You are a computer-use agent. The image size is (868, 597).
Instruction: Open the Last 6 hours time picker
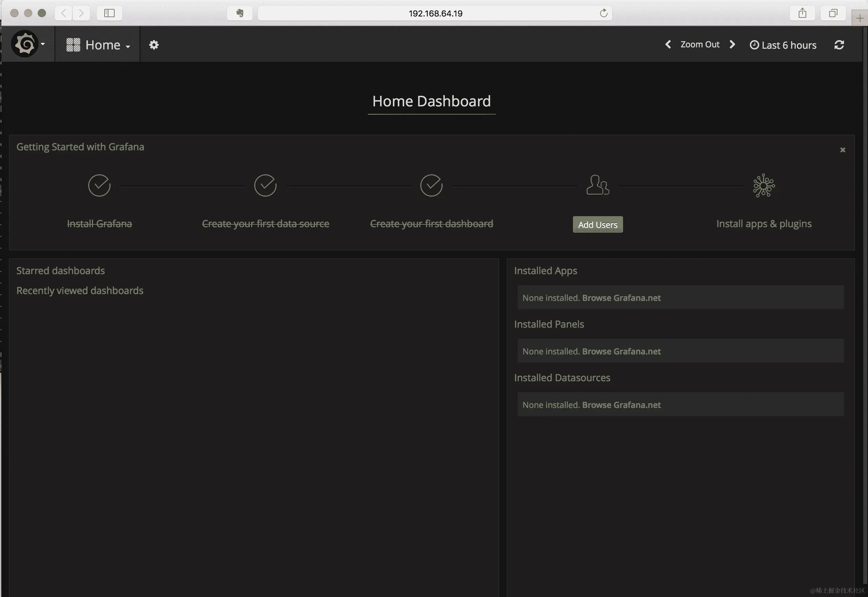[783, 45]
